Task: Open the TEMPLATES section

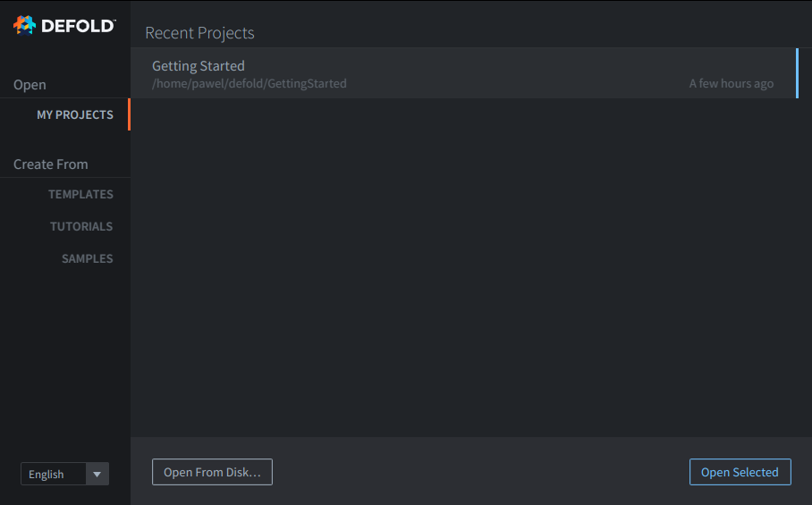Action: 80,194
